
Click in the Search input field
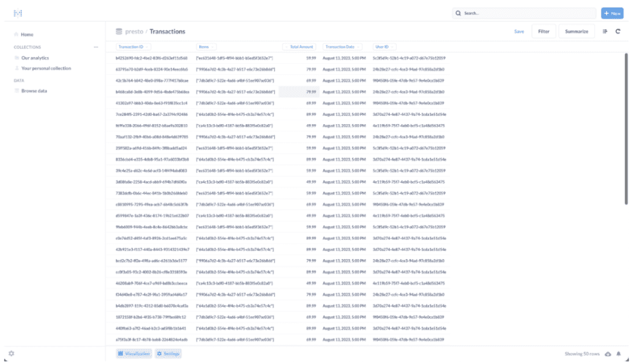(526, 13)
